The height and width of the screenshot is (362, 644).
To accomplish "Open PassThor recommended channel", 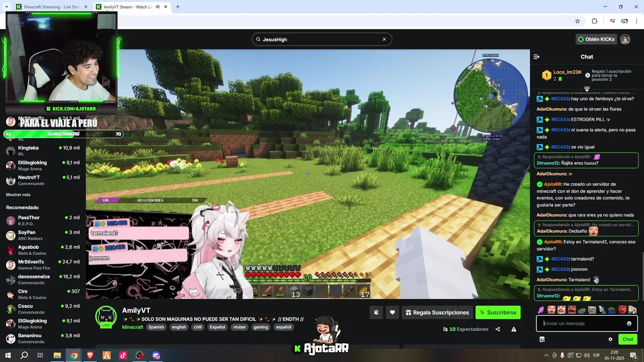I will (x=42, y=220).
